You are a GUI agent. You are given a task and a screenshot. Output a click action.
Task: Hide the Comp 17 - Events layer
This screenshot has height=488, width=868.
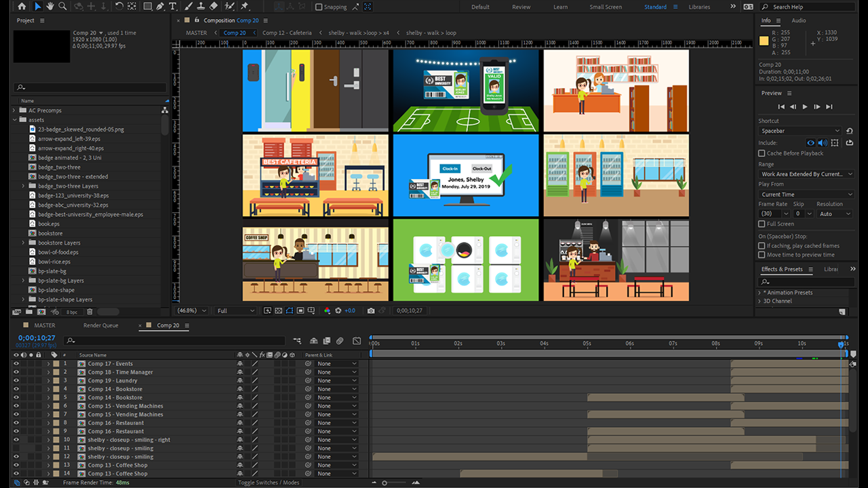(16, 364)
